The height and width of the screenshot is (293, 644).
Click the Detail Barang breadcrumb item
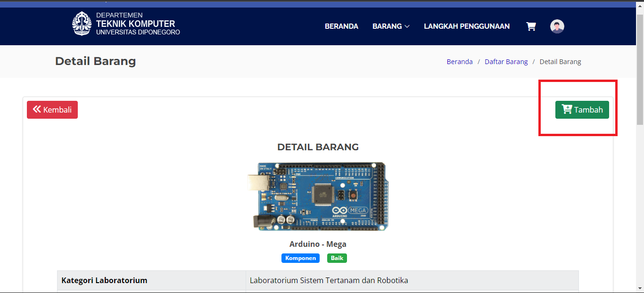click(560, 62)
